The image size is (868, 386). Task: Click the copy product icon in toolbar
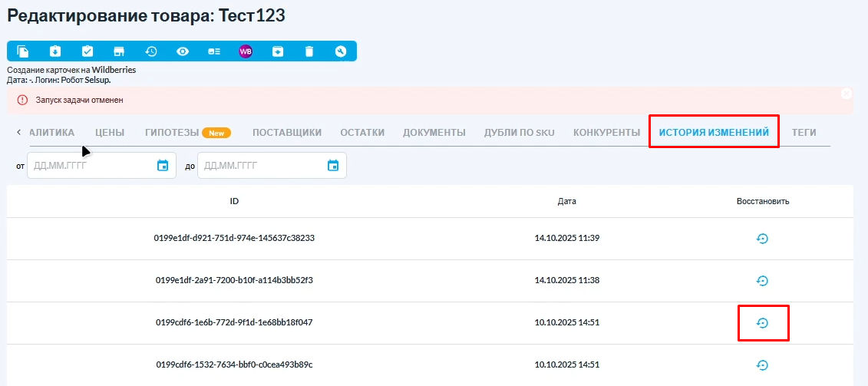[x=23, y=51]
